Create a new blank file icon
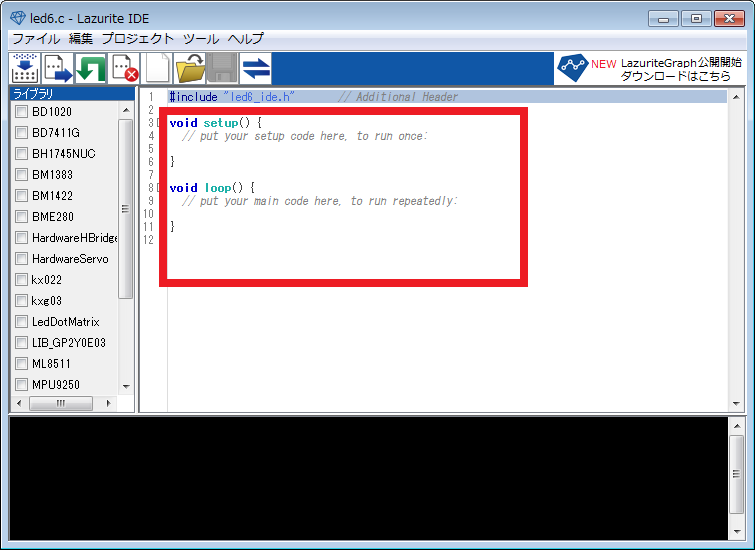This screenshot has height=550, width=755. coord(157,68)
